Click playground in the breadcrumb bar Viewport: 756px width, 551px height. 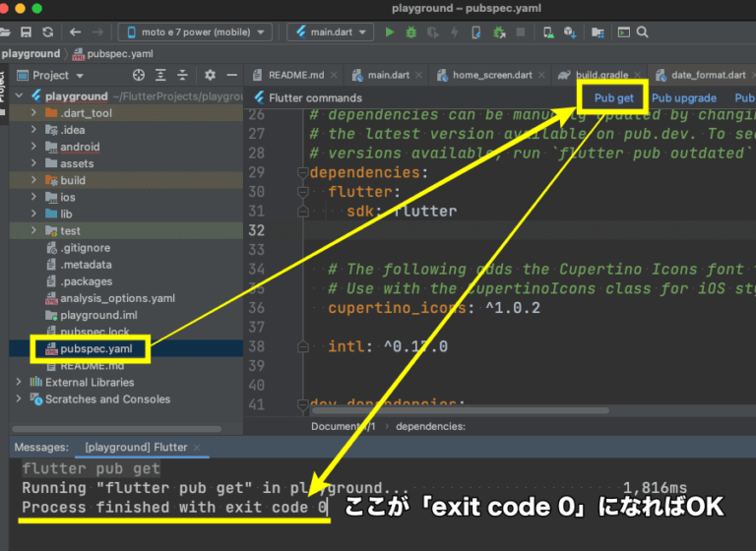pos(31,54)
